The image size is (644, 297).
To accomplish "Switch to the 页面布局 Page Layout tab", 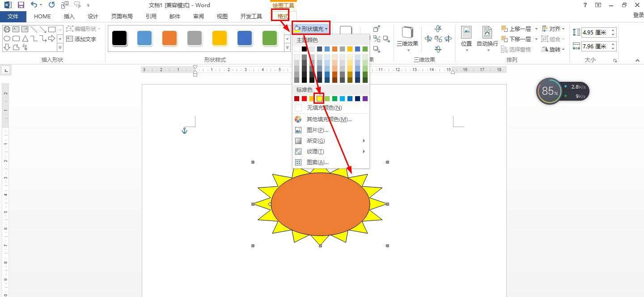I will (x=122, y=17).
